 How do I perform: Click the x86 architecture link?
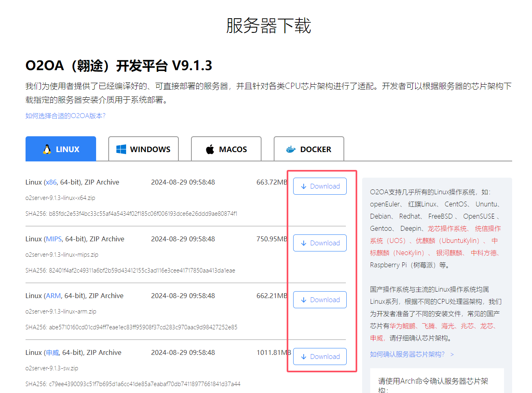[x=51, y=182]
